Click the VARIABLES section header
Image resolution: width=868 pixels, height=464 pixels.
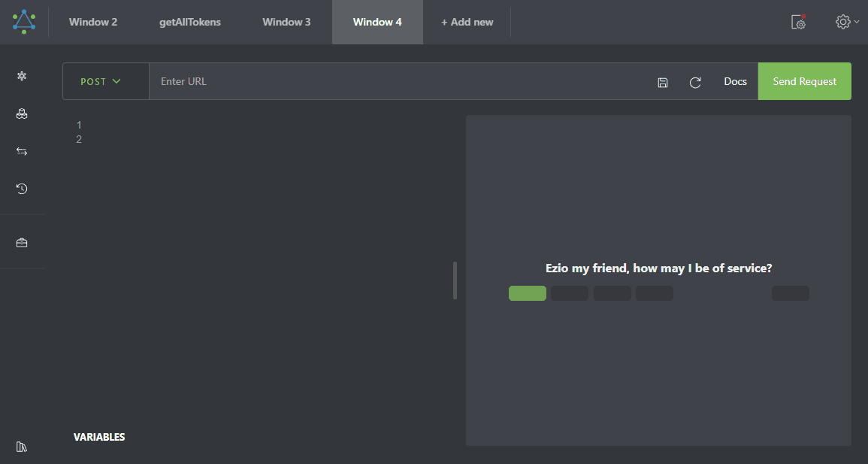(x=99, y=437)
